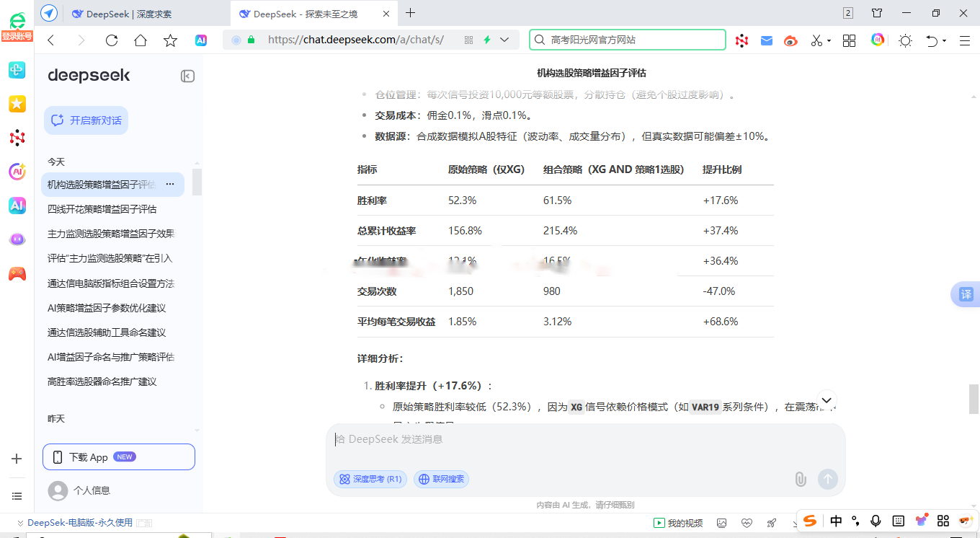The width and height of the screenshot is (980, 538).
Task: Click the browser back arrow
Action: (x=50, y=40)
